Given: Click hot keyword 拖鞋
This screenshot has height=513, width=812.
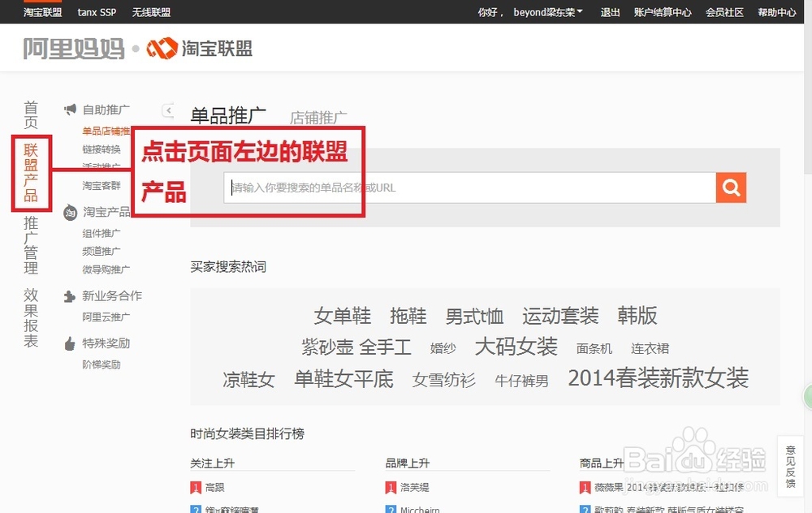Looking at the screenshot, I should tap(408, 316).
